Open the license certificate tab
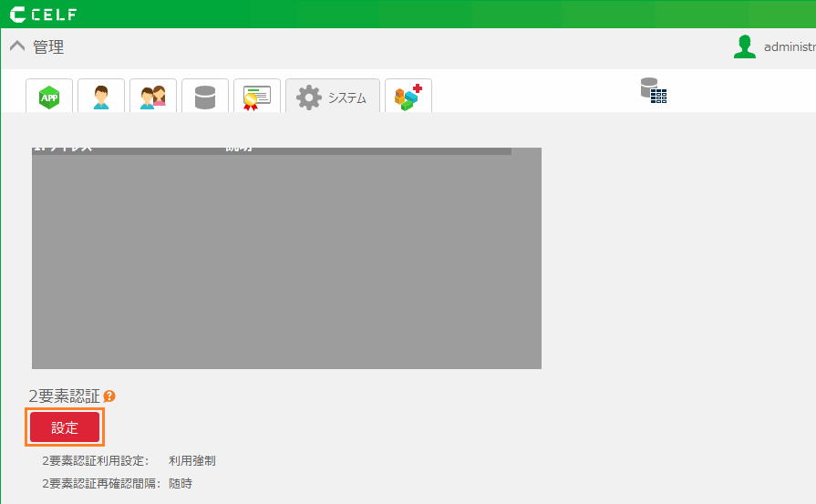 (x=257, y=97)
